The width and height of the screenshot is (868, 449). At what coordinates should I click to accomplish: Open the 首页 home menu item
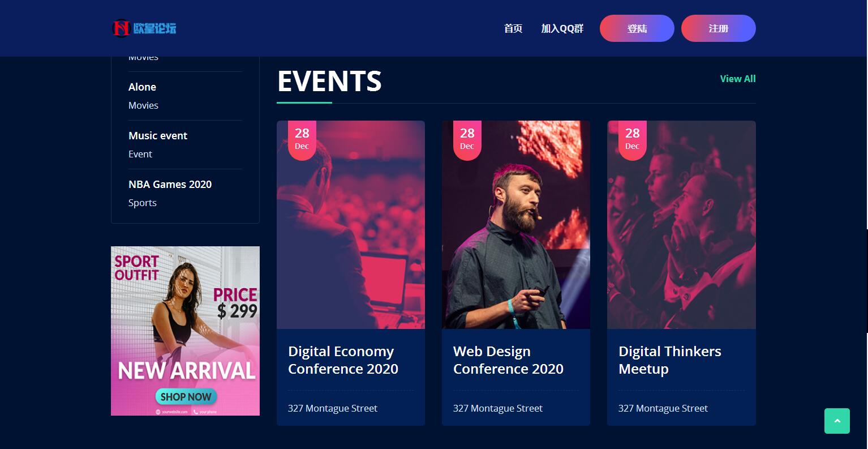pyautogui.click(x=513, y=28)
